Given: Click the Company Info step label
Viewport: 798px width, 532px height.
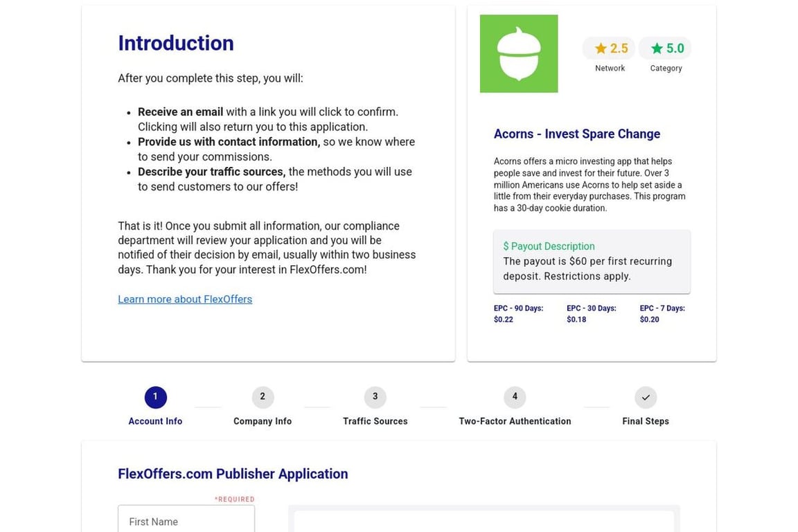Looking at the screenshot, I should point(263,421).
